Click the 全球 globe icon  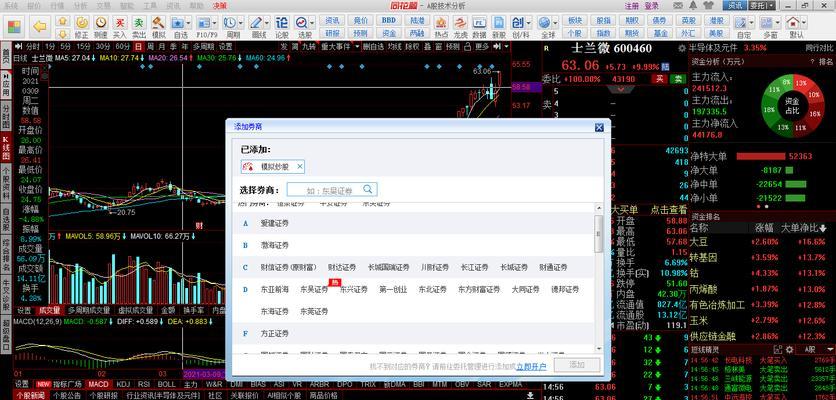pos(544,22)
